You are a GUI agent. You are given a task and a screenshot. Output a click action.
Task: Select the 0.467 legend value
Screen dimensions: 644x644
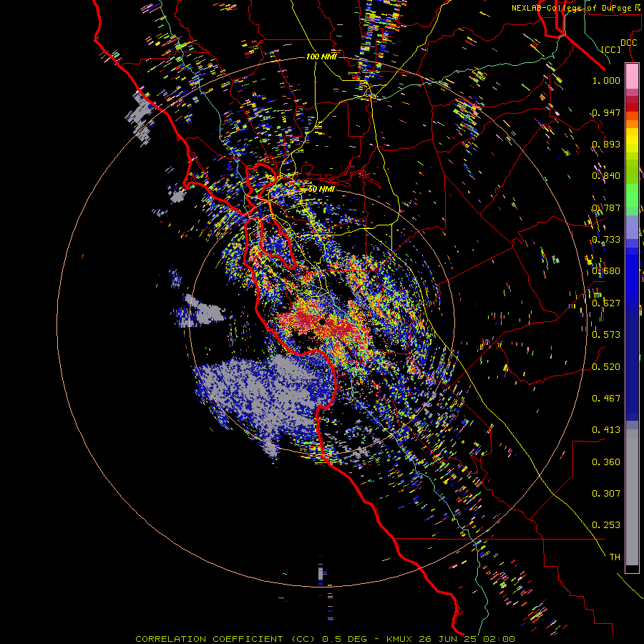point(606,399)
